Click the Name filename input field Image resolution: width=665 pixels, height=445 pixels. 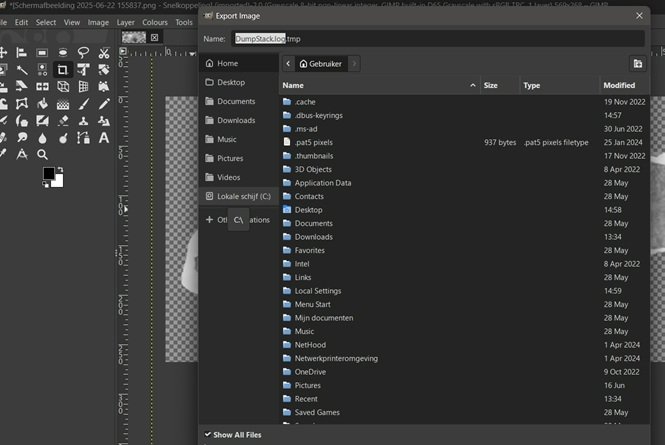tap(435, 38)
